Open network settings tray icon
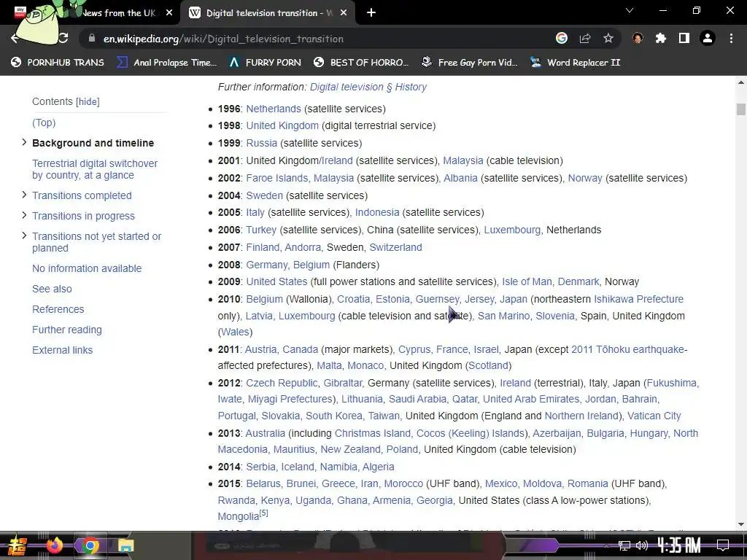Screen dimensions: 747x560 tap(624, 545)
